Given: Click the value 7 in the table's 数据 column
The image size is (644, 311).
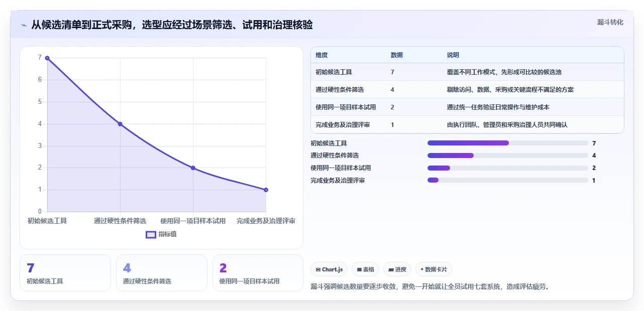Looking at the screenshot, I should coord(392,72).
